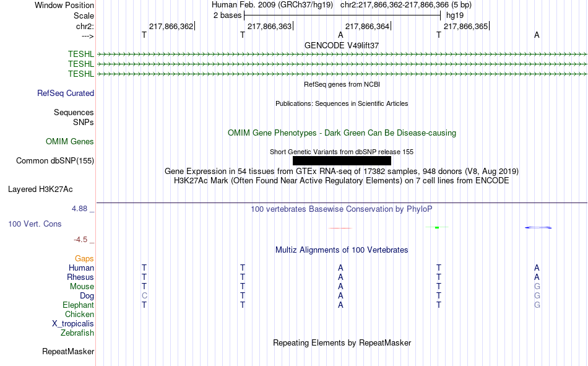Click the GENCODE V49lift37 track title
The height and width of the screenshot is (366, 588).
coord(342,45)
